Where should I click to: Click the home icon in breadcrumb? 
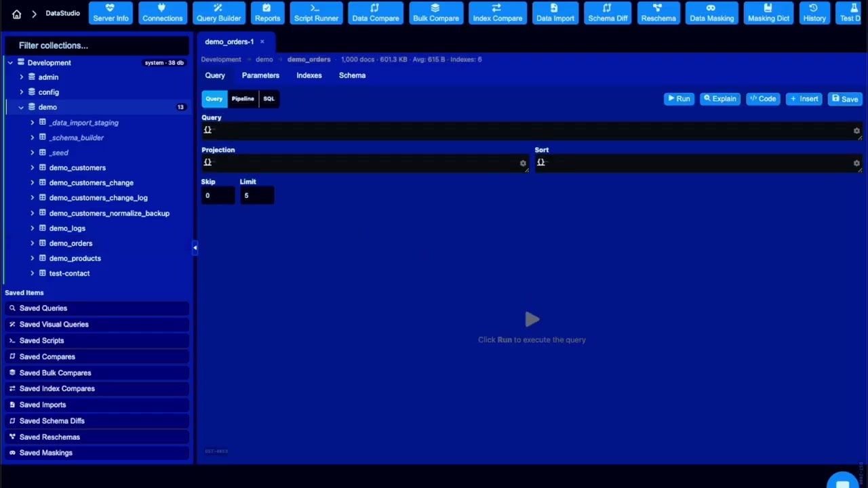[16, 14]
